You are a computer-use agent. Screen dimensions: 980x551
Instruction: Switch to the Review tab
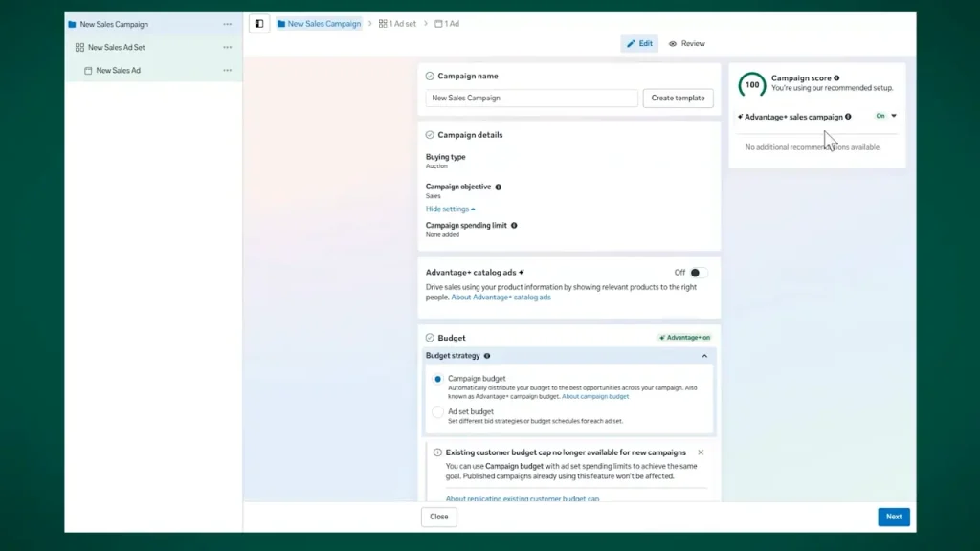(687, 44)
